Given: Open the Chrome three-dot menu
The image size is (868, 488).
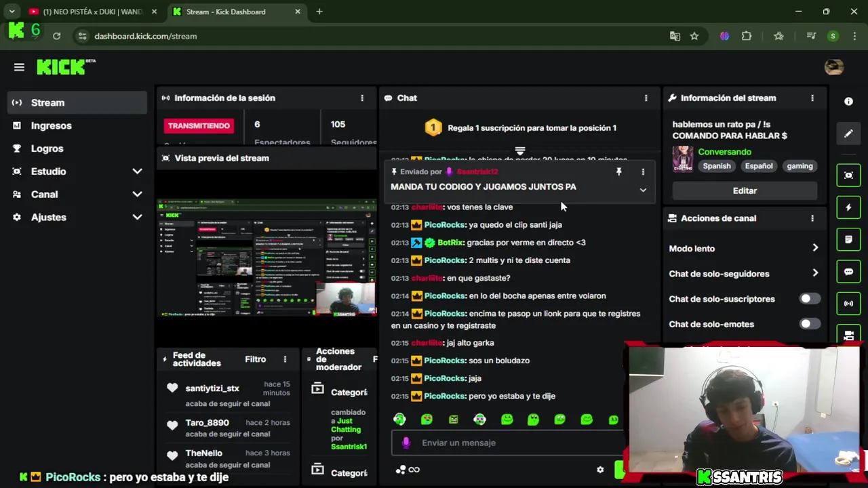Looking at the screenshot, I should click(854, 36).
